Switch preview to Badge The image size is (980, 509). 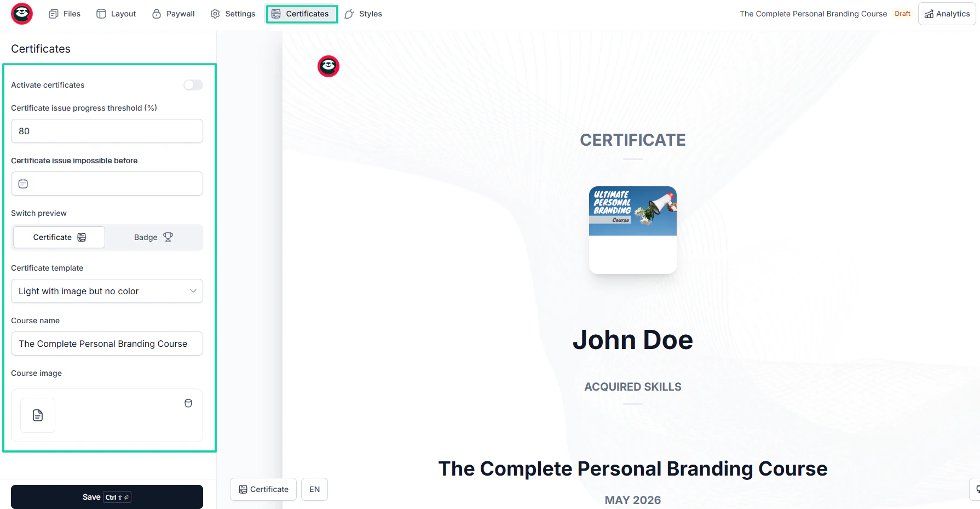point(153,237)
